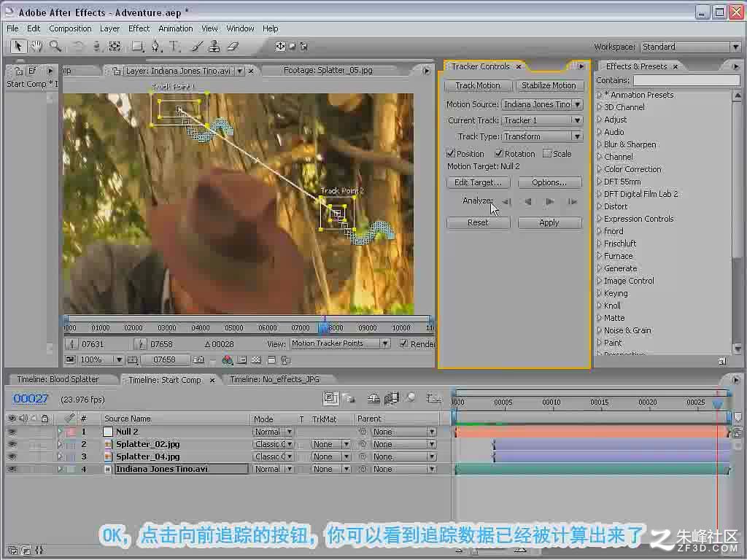
Task: Open the 100% magnification dropdown
Action: pos(101,359)
